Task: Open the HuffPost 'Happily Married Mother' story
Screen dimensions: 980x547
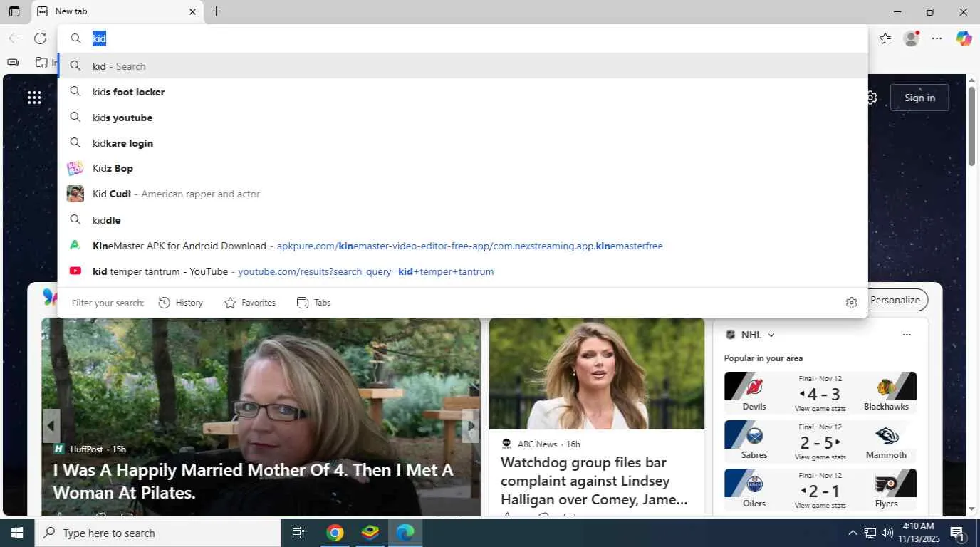Action: click(254, 481)
